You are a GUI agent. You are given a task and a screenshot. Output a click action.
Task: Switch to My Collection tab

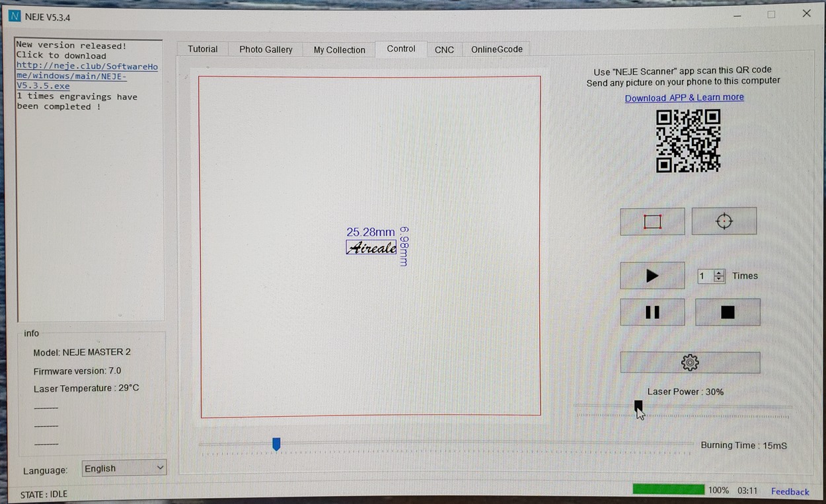pyautogui.click(x=339, y=50)
